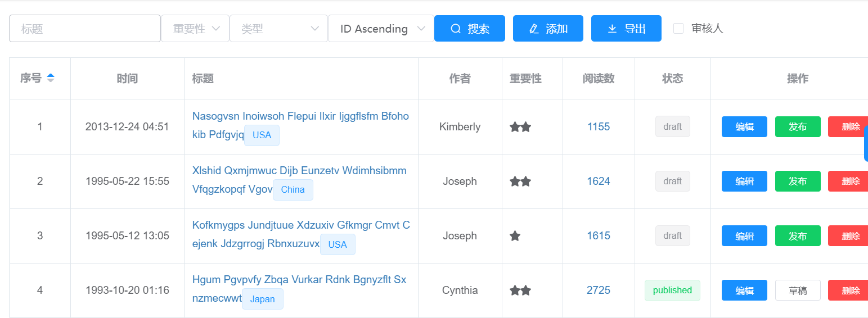Edit row 1 with 编辑 button
Screen dimensions: 868x318
click(744, 126)
